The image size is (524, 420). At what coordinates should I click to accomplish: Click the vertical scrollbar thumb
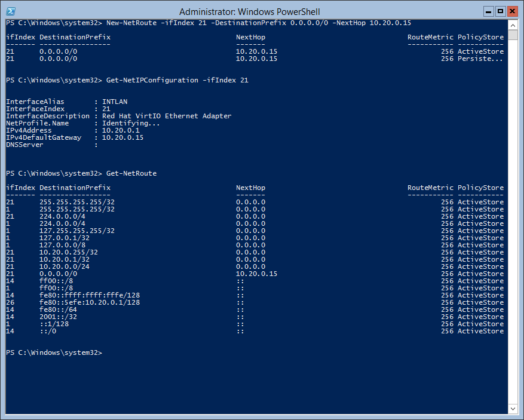pos(513,35)
